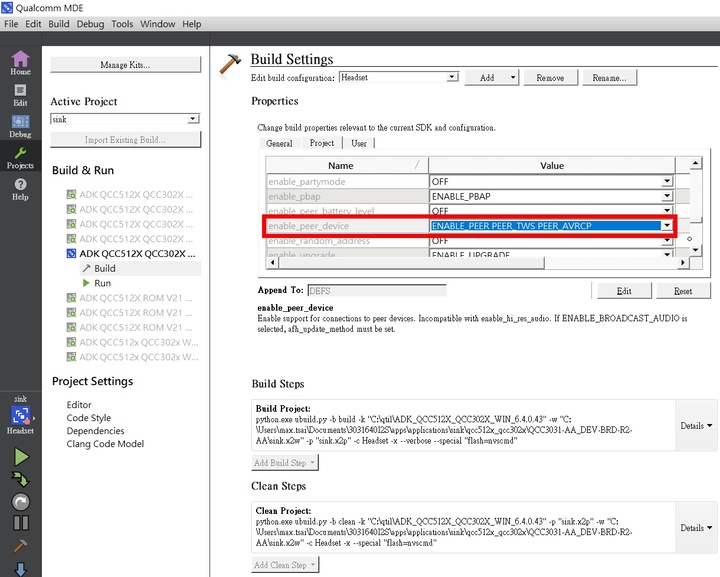This screenshot has height=577, width=720.
Task: Expand Build Project step Details
Action: (696, 426)
